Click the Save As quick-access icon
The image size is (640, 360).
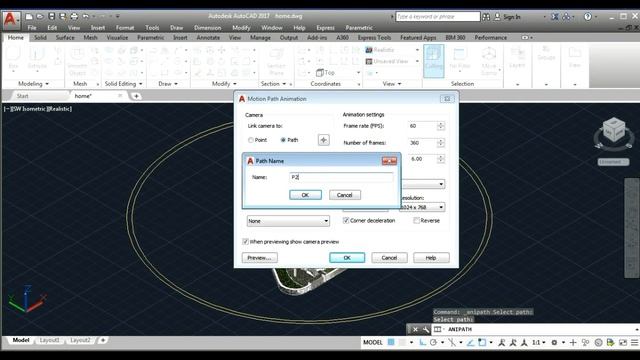pos(62,16)
